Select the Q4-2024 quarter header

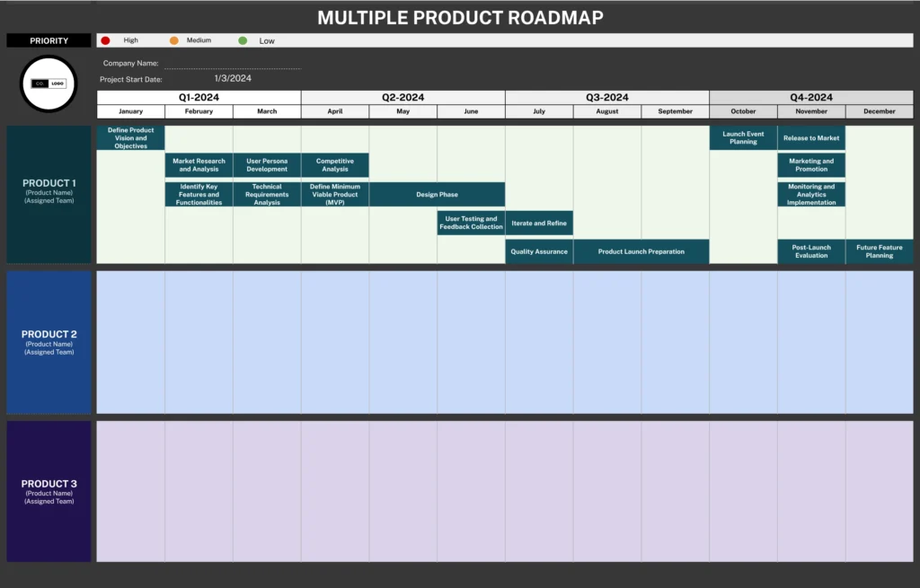(x=811, y=97)
